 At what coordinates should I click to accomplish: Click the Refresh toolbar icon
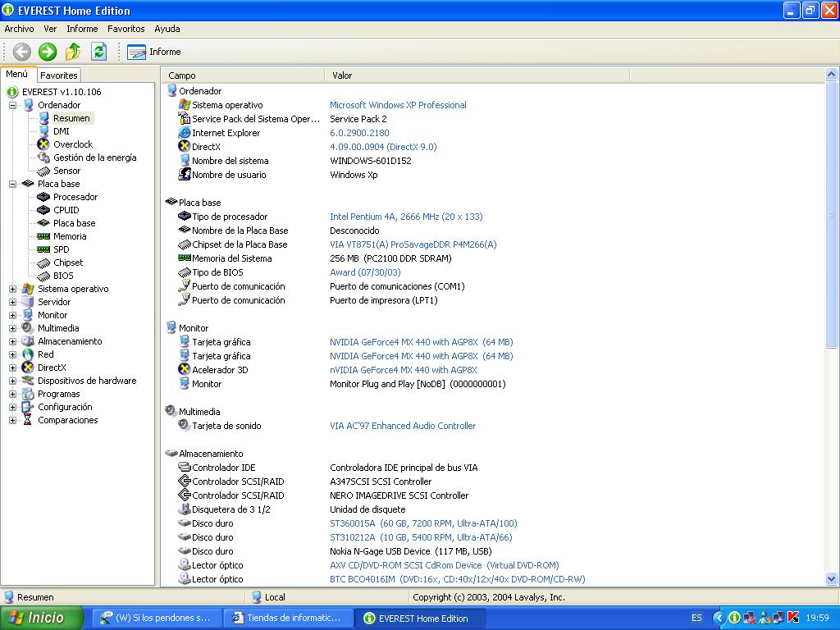(x=98, y=52)
